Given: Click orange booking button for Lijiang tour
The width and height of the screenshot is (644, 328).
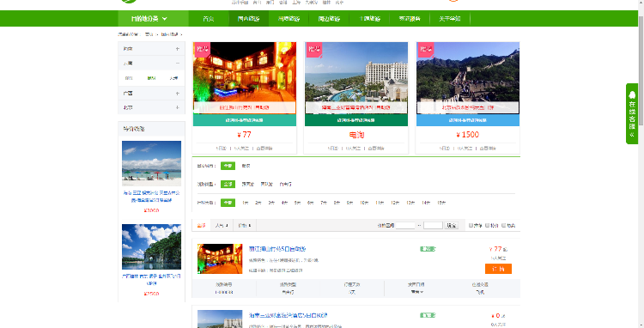Looking at the screenshot, I should click(x=498, y=269).
